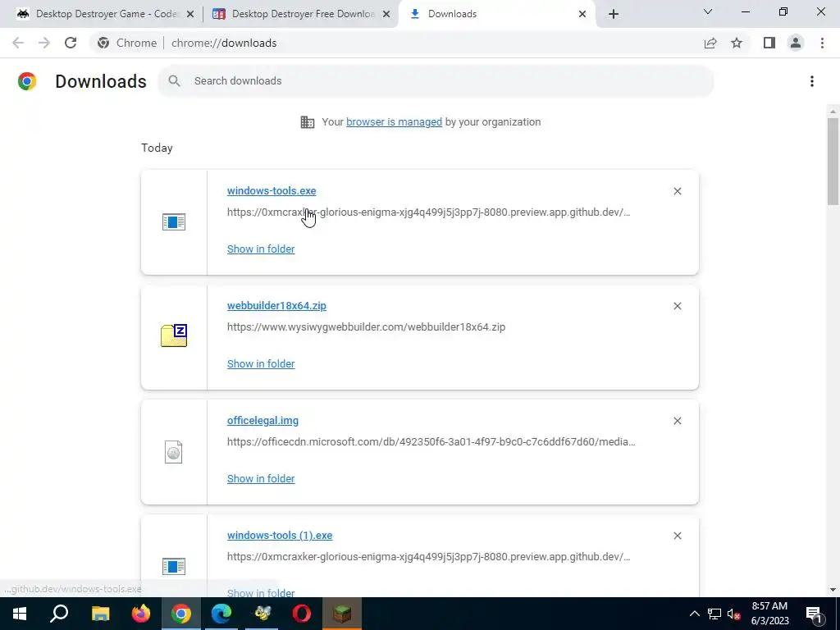
Task: Show webbuilder18x64.zip in folder
Action: (261, 363)
